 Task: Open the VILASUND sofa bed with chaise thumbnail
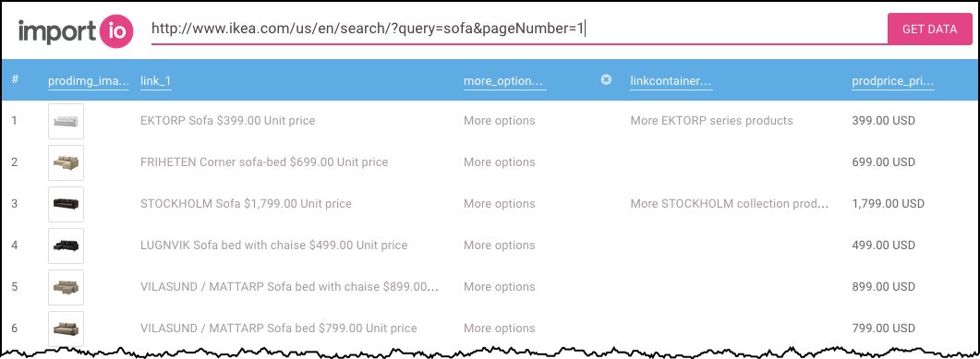tap(66, 287)
